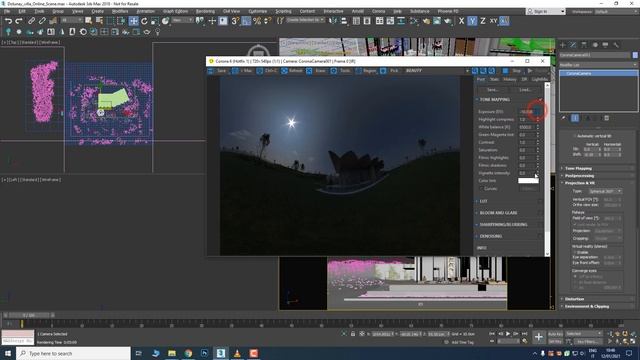Image resolution: width=640 pixels, height=360 pixels.
Task: Click the CoronaCamera object color swatch
Action: (x=635, y=55)
